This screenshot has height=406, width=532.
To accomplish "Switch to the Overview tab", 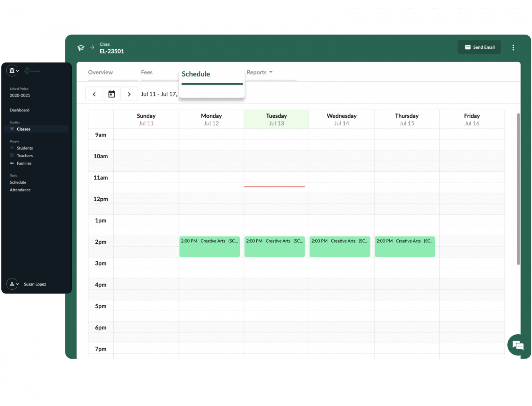I will click(x=100, y=72).
